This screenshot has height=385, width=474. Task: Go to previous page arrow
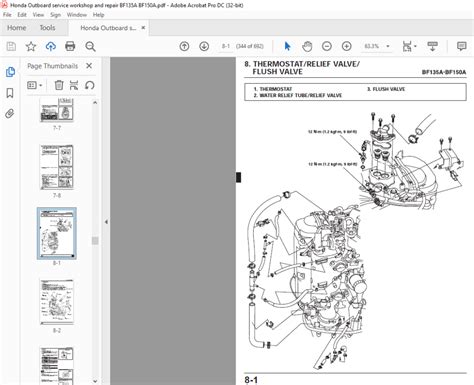pos(184,46)
